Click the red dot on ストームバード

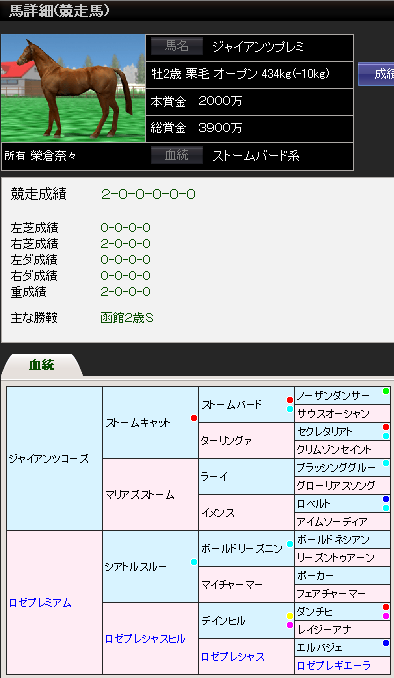point(290,400)
